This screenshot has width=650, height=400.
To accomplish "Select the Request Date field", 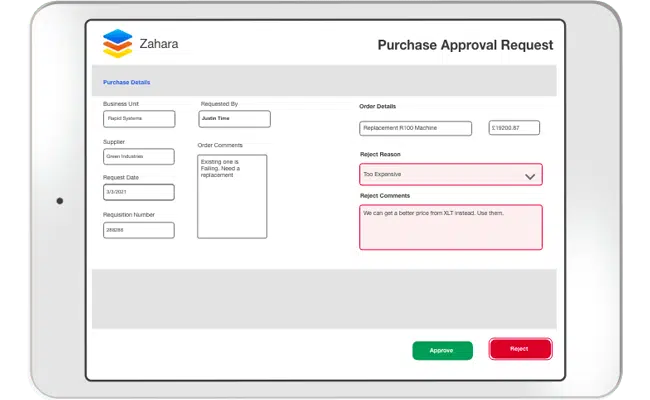I will tap(139, 192).
